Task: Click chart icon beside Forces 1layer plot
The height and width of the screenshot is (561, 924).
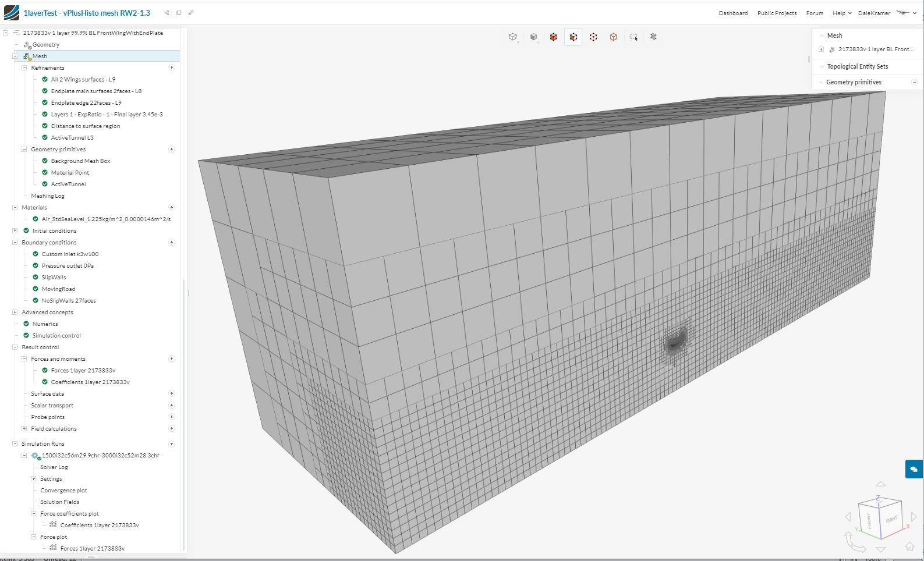Action: (x=53, y=548)
